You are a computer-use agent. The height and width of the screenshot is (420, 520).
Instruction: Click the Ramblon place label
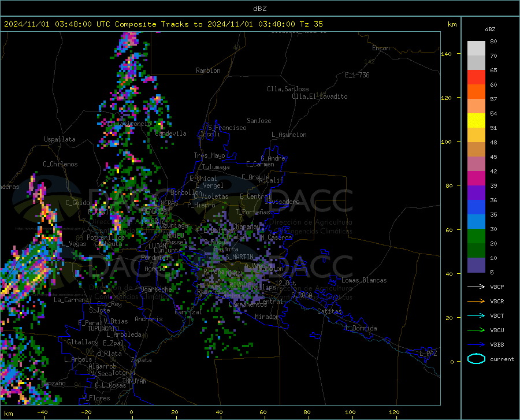pos(208,70)
